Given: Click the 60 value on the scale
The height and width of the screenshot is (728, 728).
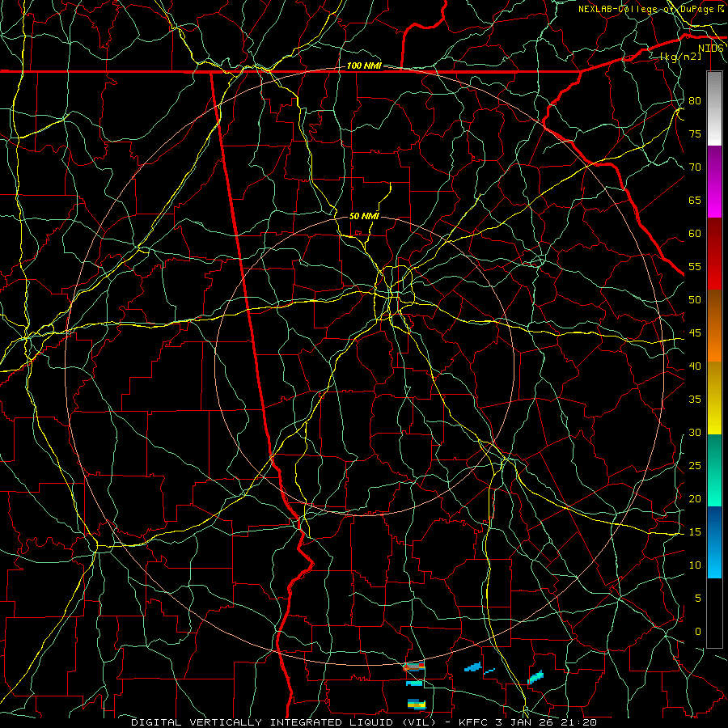Looking at the screenshot, I should click(695, 234).
